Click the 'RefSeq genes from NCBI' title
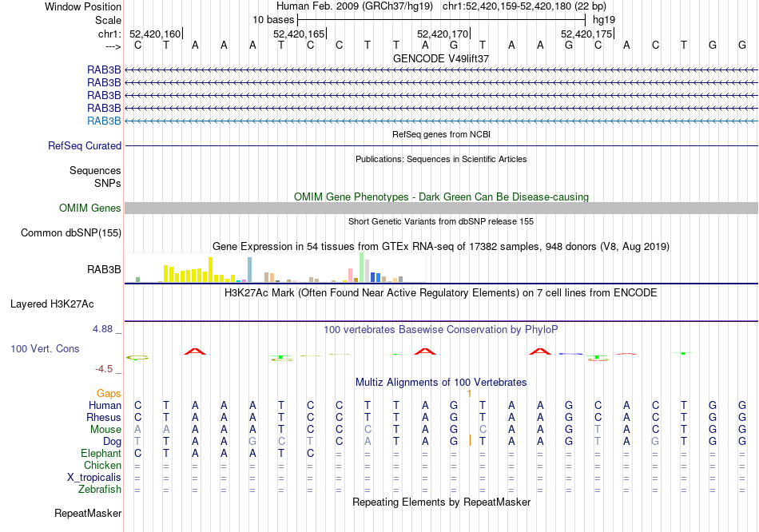The height and width of the screenshot is (532, 759). point(441,134)
